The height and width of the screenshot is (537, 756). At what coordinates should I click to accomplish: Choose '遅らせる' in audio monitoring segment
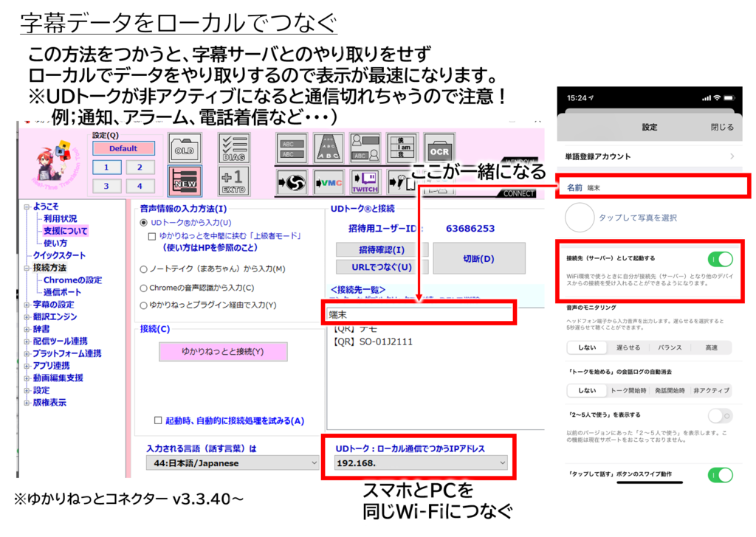pyautogui.click(x=628, y=347)
